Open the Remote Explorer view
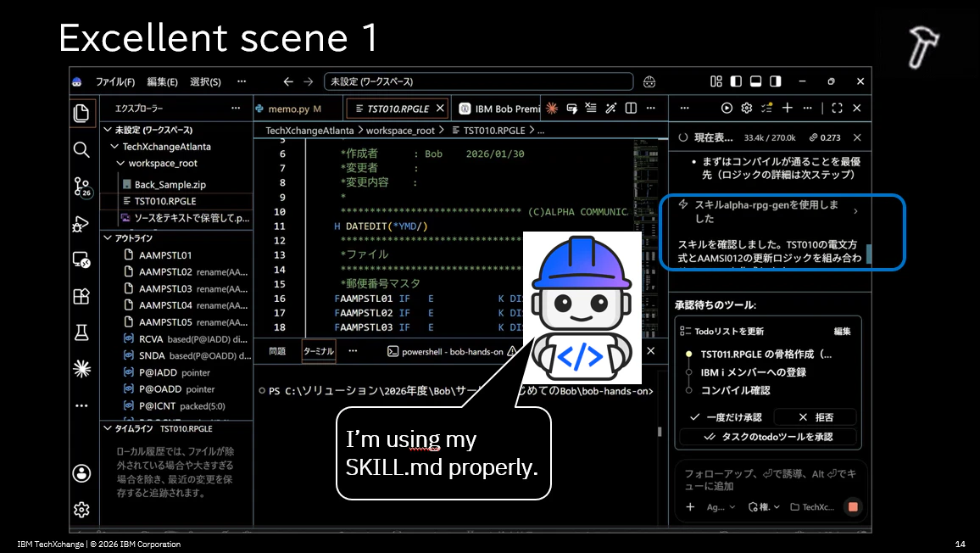Image resolution: width=980 pixels, height=553 pixels. pyautogui.click(x=81, y=260)
